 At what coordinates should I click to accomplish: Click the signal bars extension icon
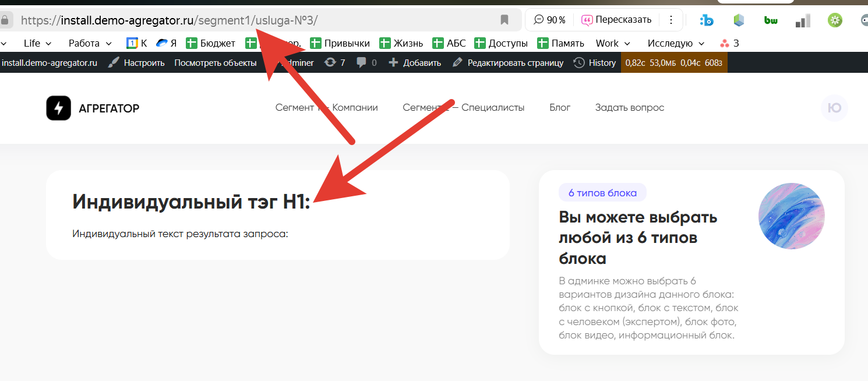(803, 20)
